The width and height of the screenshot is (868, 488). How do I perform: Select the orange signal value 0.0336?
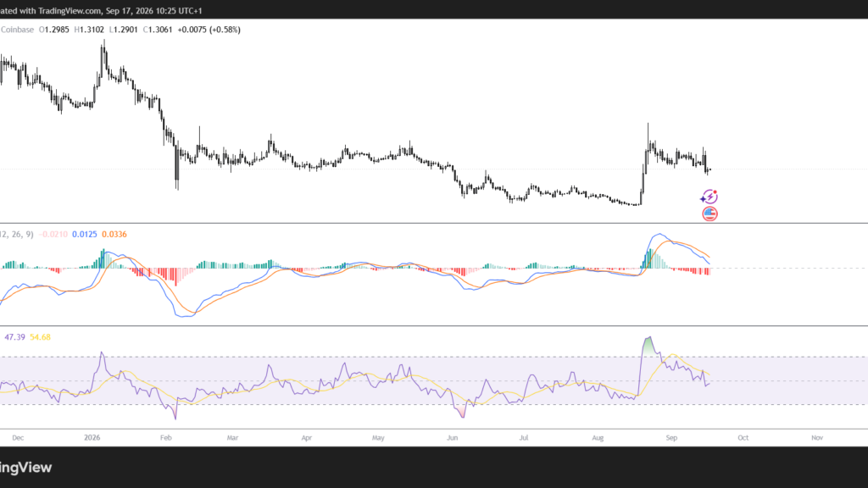[114, 235]
